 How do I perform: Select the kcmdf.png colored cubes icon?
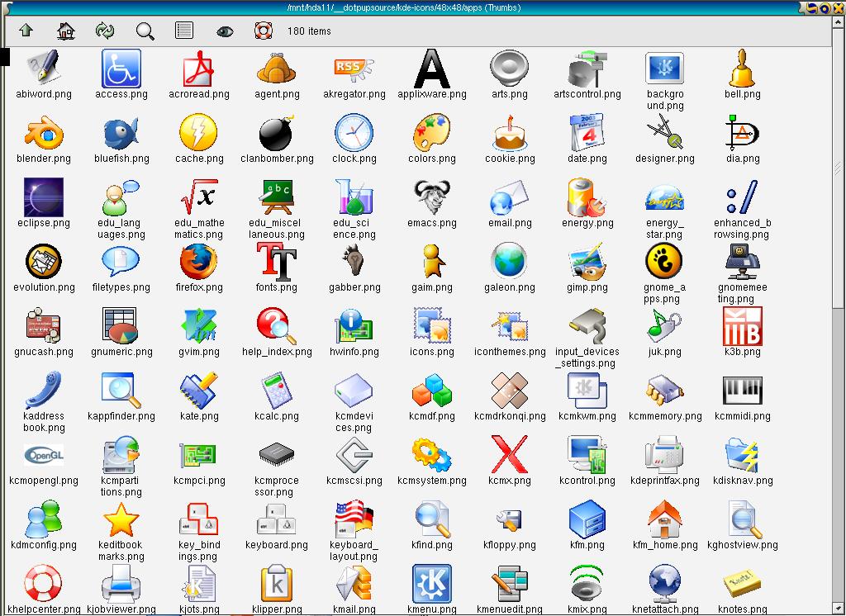tap(432, 390)
